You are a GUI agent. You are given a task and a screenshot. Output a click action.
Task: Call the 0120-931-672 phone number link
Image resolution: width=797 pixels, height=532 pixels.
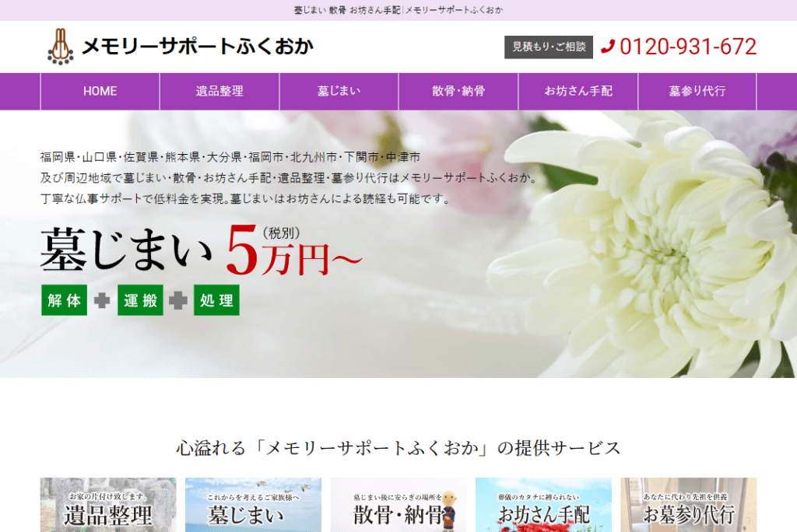[x=688, y=47]
